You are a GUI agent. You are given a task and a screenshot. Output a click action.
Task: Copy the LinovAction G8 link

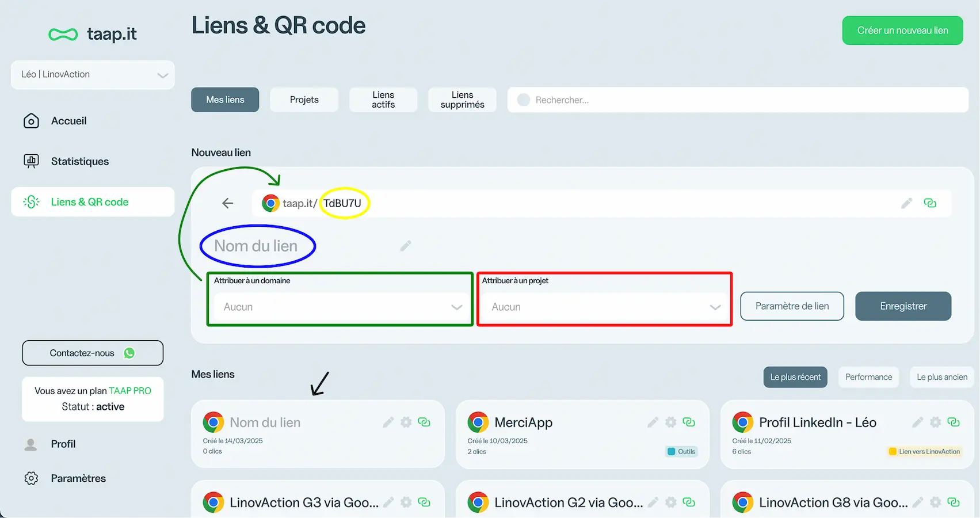tap(954, 502)
